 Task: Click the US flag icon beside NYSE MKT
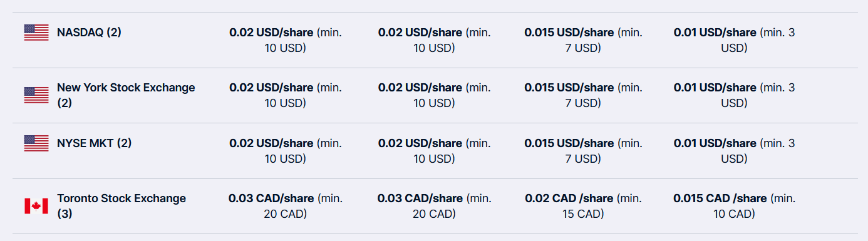click(x=36, y=143)
